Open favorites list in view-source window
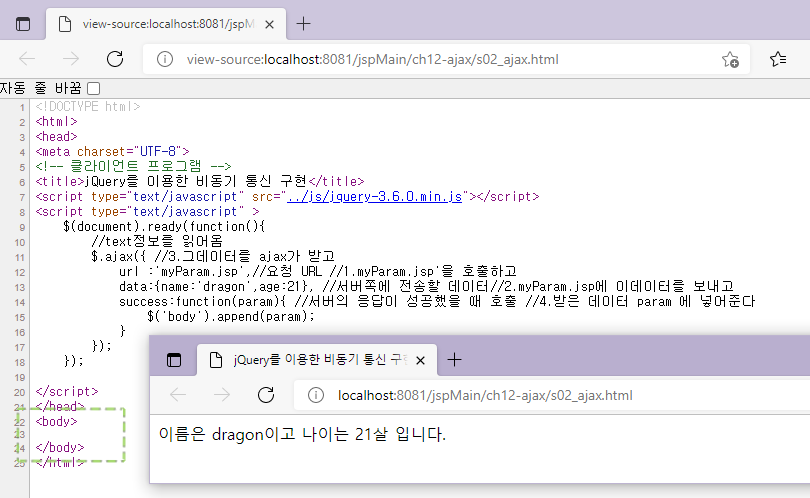The width and height of the screenshot is (810, 498). [x=778, y=59]
